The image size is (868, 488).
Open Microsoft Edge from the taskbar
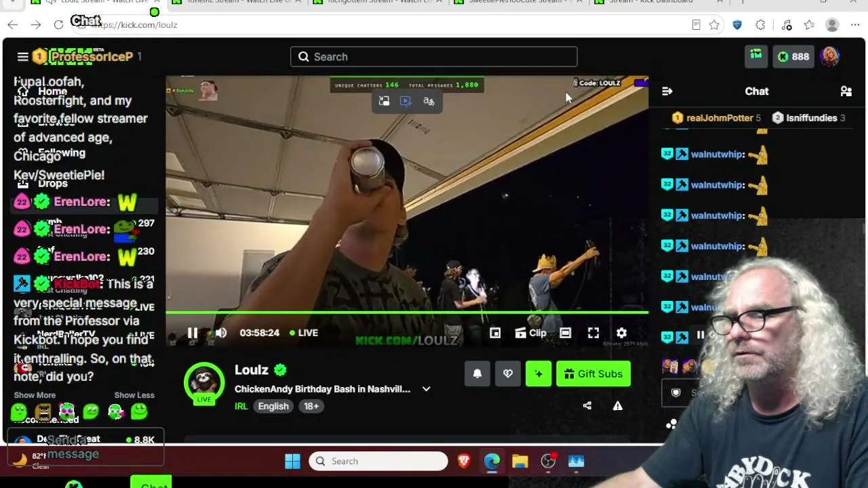[x=492, y=462]
